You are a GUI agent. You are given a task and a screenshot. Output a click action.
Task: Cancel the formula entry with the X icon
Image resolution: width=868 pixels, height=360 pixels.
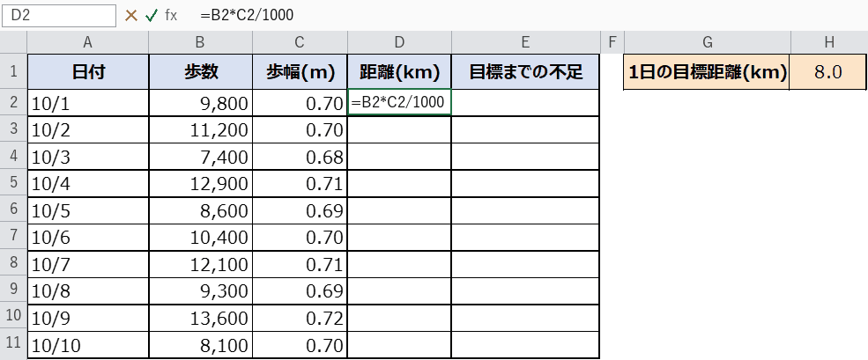pos(131,16)
